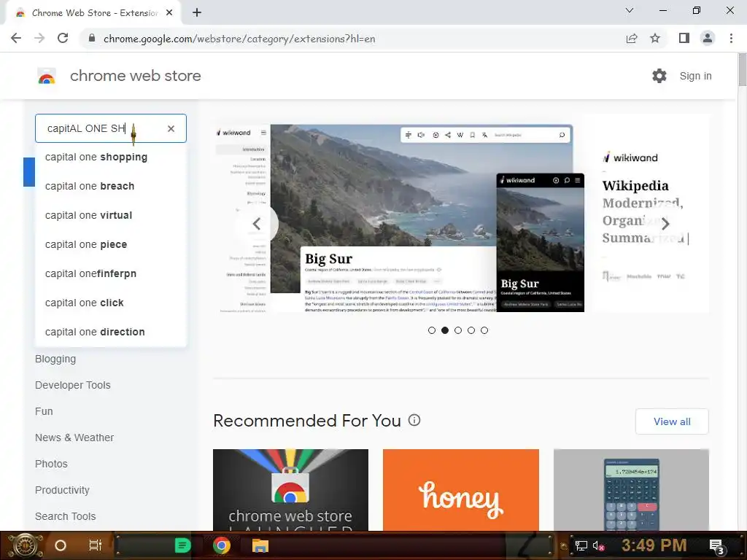Open a new browser tab

coord(197,13)
